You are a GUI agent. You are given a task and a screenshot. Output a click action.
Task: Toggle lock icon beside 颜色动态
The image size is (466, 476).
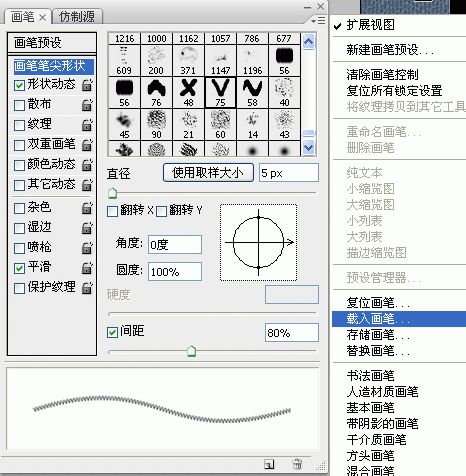[87, 165]
